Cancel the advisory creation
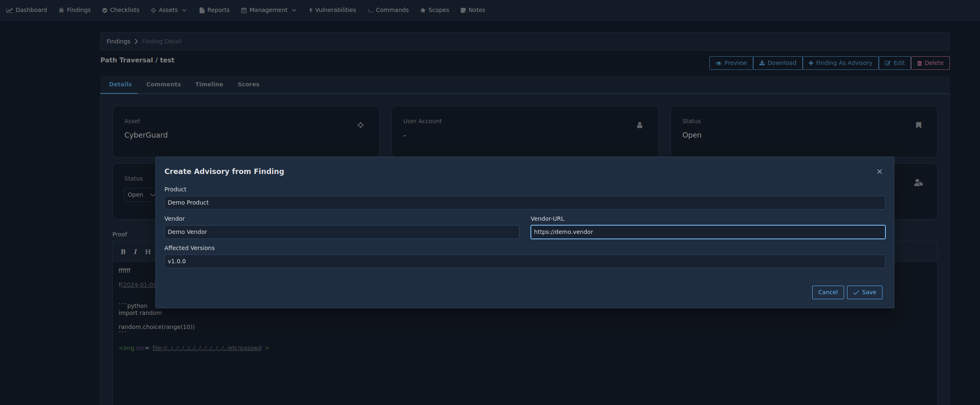This screenshot has height=405, width=980. click(828, 292)
